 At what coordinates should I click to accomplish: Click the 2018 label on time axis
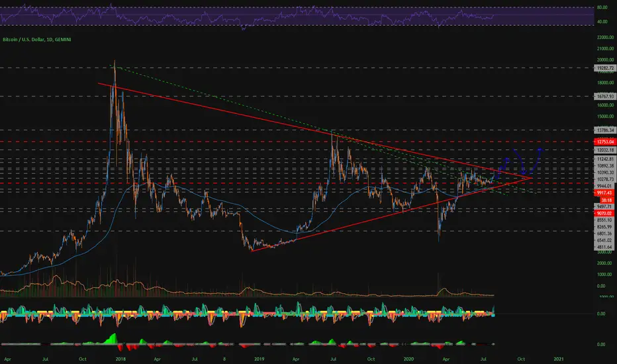pos(120,359)
